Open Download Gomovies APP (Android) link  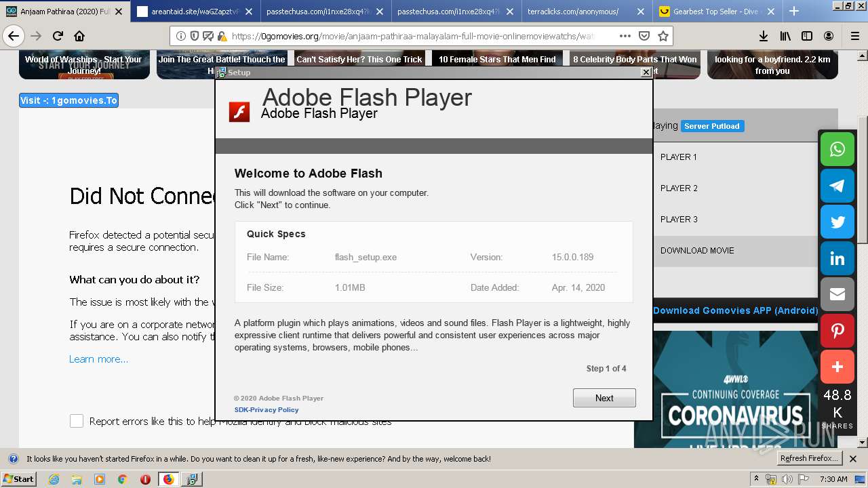click(735, 310)
